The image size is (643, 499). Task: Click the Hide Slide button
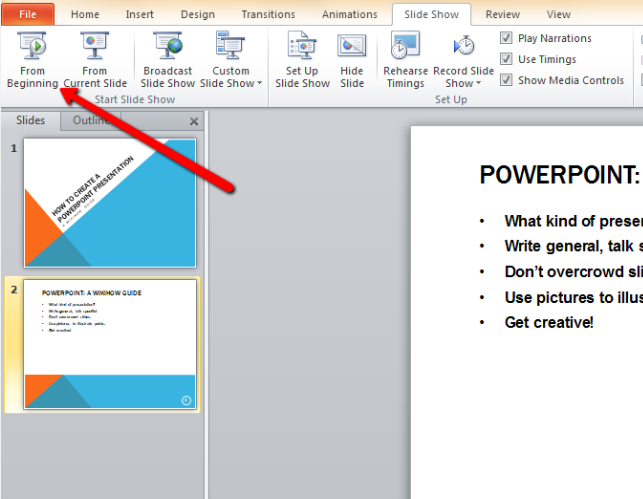[x=352, y=61]
